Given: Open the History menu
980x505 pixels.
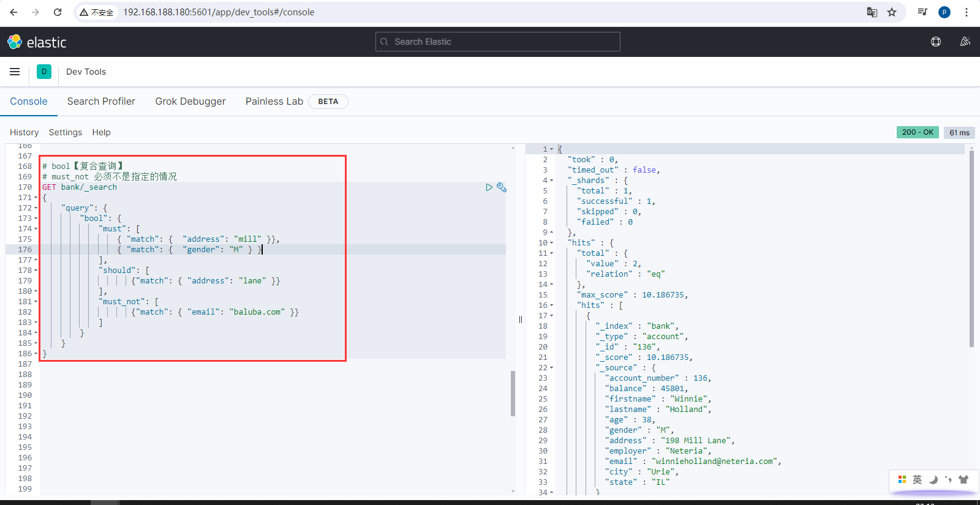Looking at the screenshot, I should 24,132.
